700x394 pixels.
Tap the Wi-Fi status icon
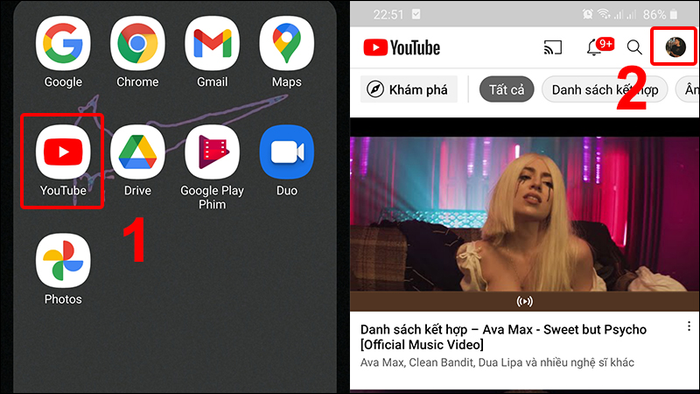(x=604, y=14)
